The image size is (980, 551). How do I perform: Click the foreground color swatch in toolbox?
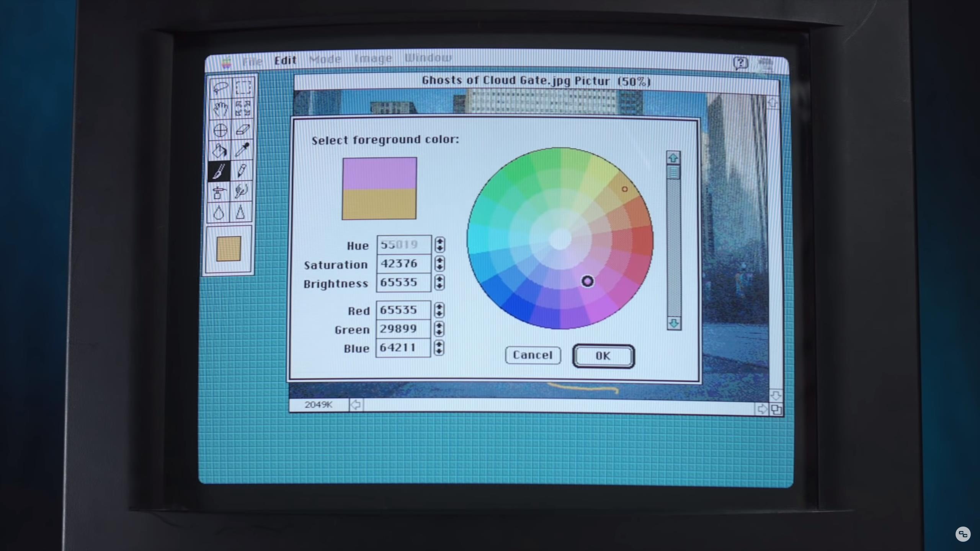[x=229, y=249]
